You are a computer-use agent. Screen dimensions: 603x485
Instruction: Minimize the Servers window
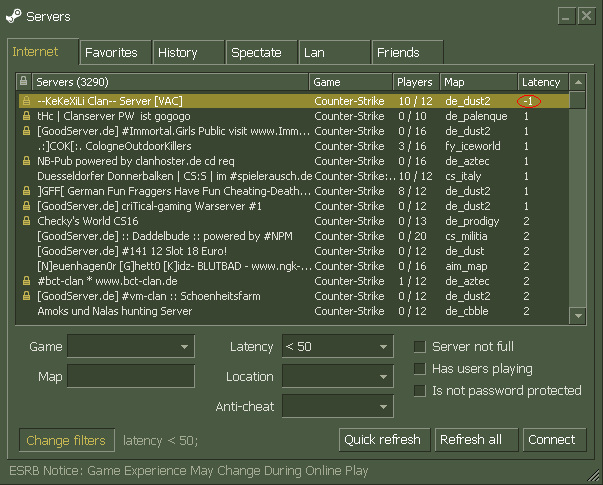click(566, 16)
